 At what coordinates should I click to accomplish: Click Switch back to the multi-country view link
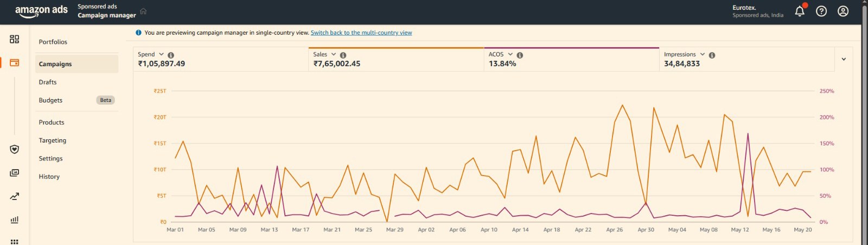[361, 33]
